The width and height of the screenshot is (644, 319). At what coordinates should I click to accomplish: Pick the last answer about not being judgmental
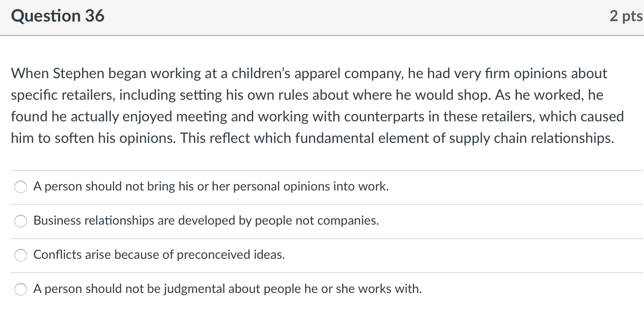point(227,289)
